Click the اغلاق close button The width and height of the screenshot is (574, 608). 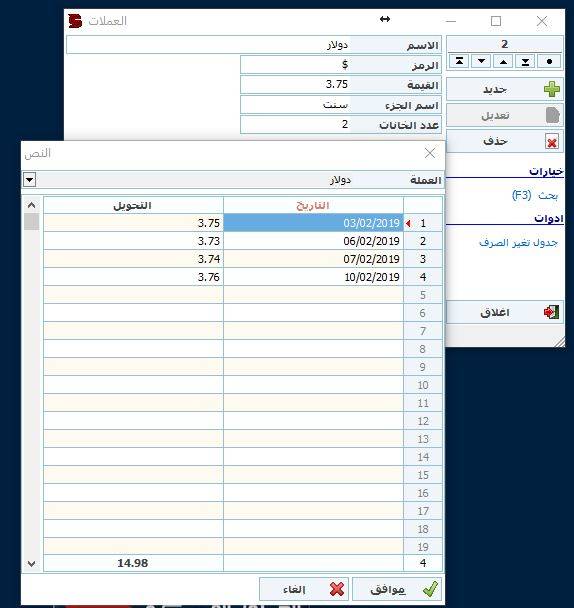pos(505,312)
